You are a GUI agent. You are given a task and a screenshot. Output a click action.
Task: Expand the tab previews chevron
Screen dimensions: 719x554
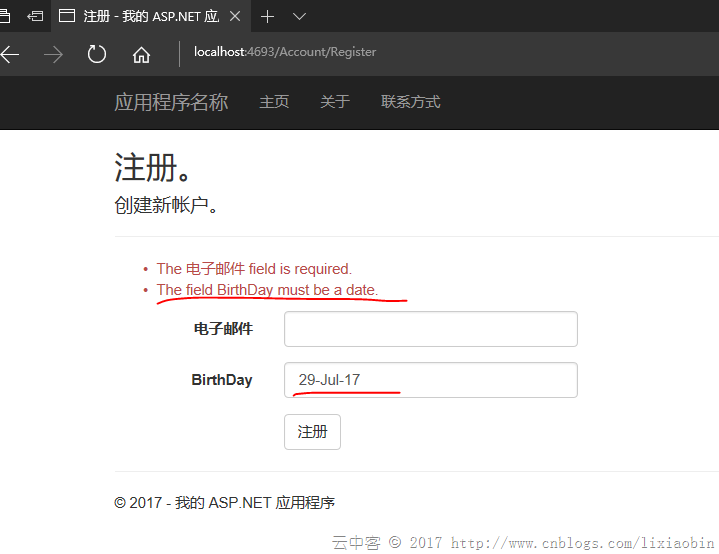299,16
